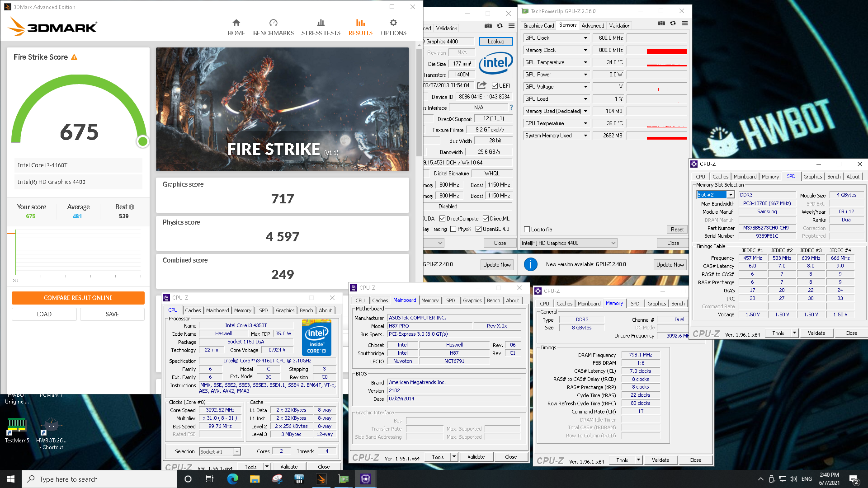
Task: Open the Windows Start menu
Action: point(11,479)
